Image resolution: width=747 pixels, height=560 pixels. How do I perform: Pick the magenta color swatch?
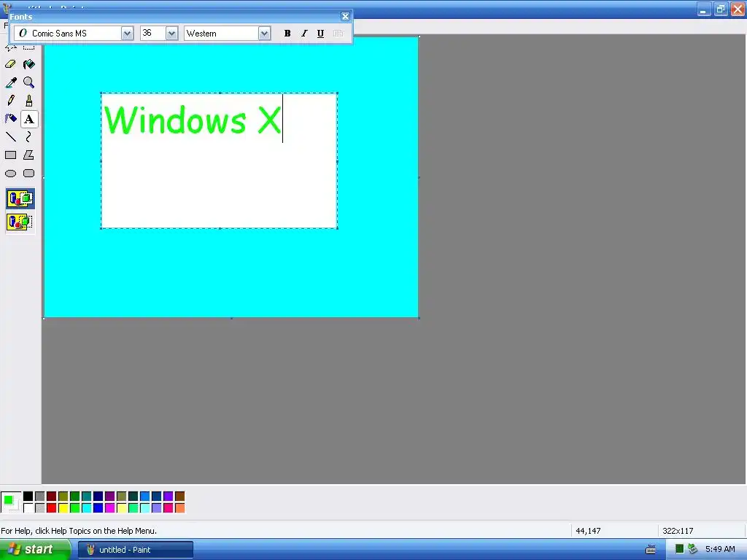point(110,508)
